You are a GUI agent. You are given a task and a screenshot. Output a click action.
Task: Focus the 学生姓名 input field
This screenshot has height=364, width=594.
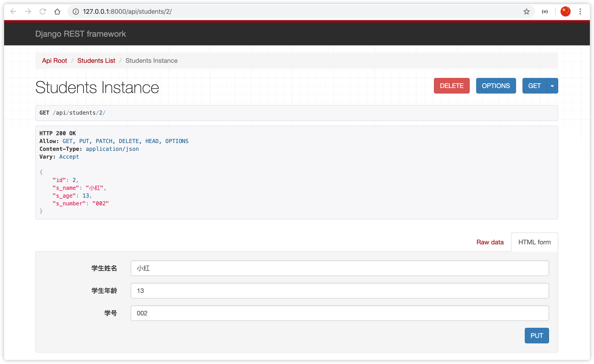340,268
